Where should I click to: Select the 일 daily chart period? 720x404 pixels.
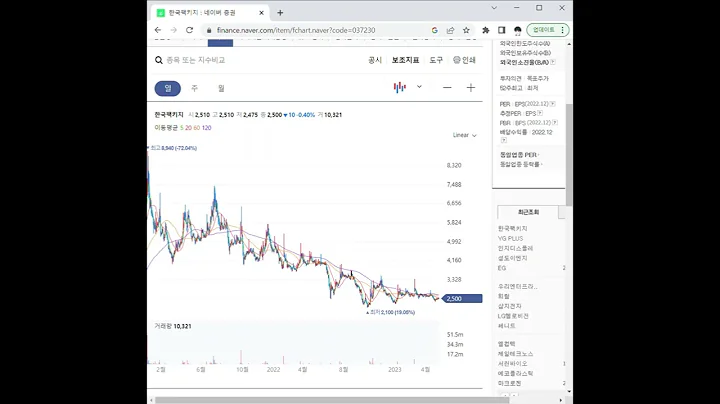click(168, 88)
